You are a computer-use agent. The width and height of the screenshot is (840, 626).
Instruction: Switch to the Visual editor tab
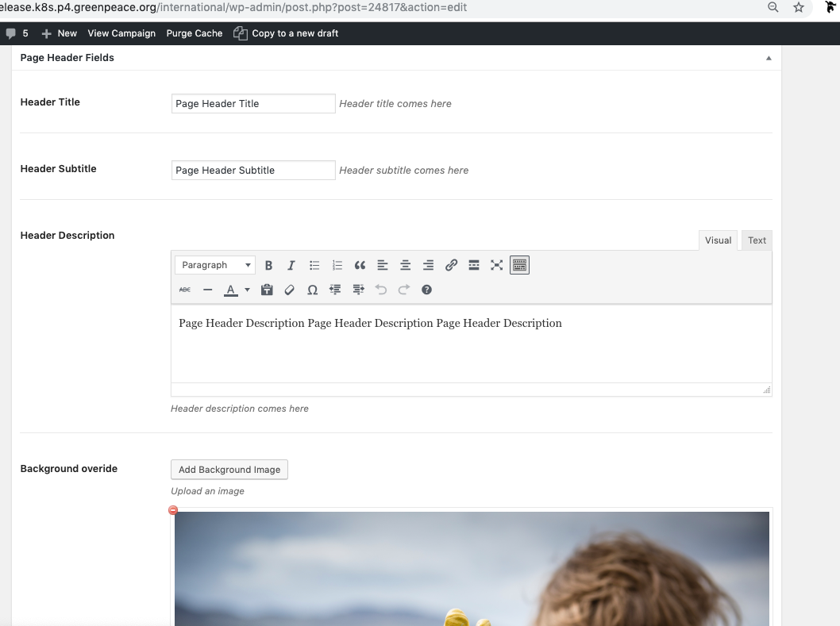(x=718, y=240)
